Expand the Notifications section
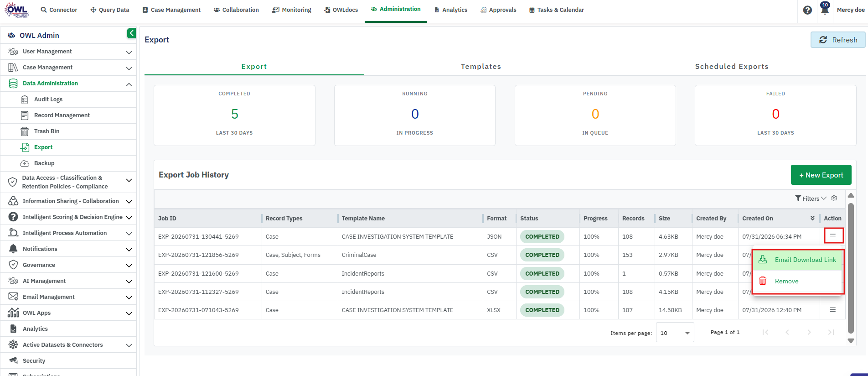The image size is (868, 376). coord(68,249)
